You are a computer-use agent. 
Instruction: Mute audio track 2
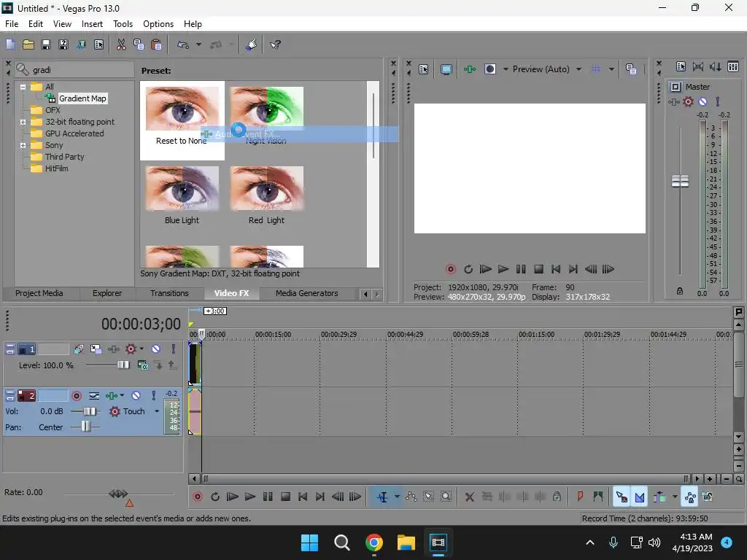coord(136,396)
